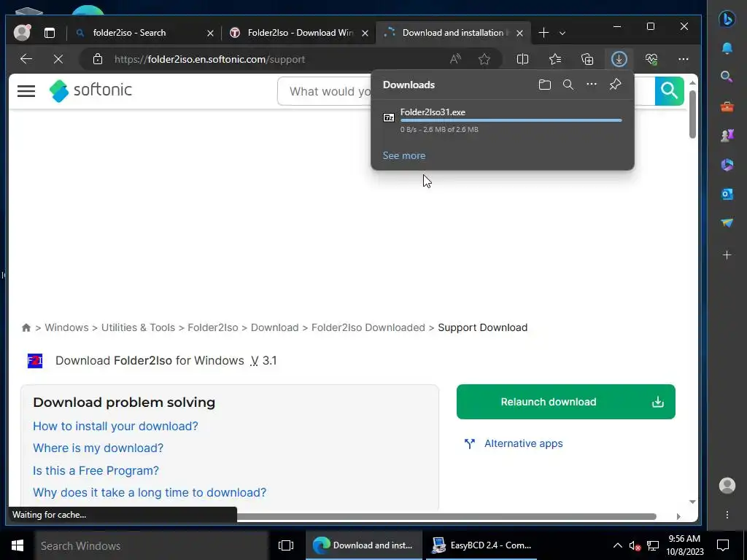Open Edge profile avatar icon
This screenshot has height=560, width=747.
pyautogui.click(x=22, y=32)
